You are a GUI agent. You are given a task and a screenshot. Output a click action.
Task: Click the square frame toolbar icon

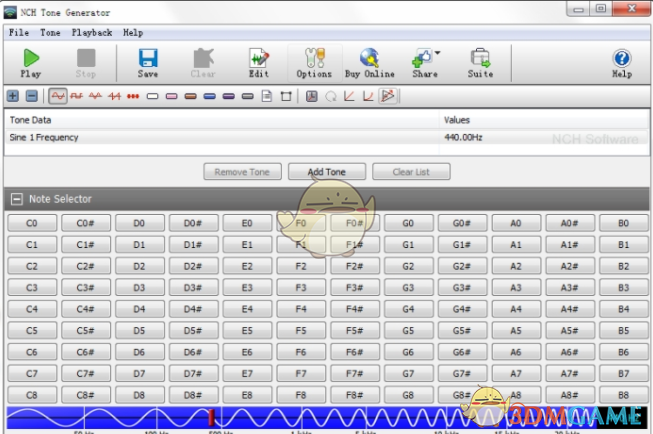pyautogui.click(x=286, y=96)
